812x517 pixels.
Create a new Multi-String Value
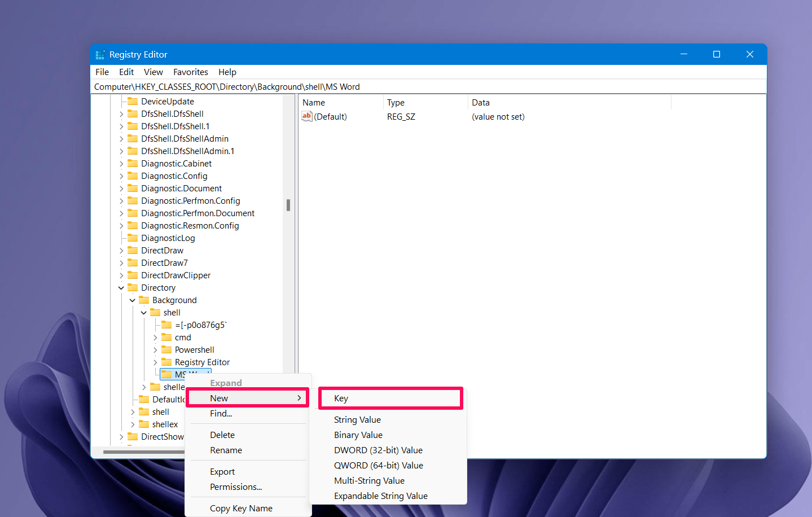coord(369,481)
